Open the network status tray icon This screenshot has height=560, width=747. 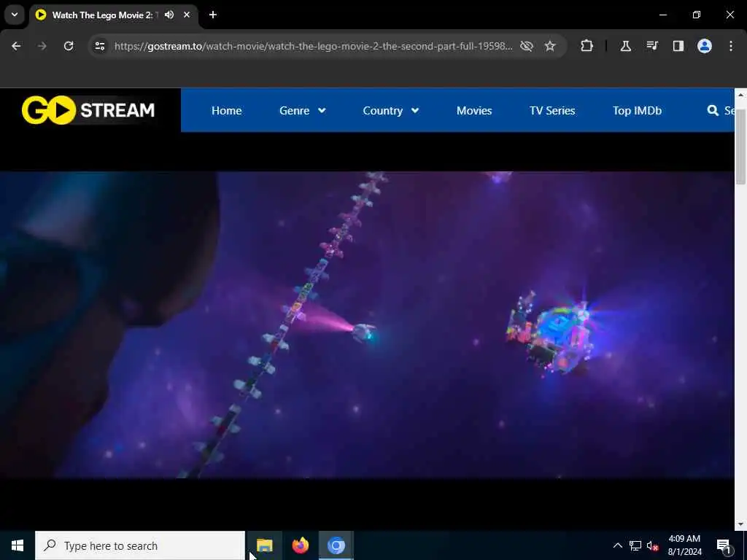tap(635, 545)
